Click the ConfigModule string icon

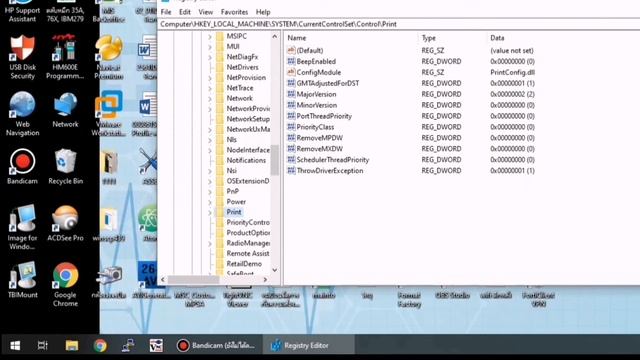click(x=291, y=72)
